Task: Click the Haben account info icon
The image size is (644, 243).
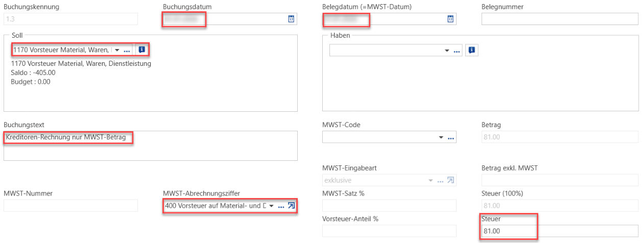Action: point(472,50)
